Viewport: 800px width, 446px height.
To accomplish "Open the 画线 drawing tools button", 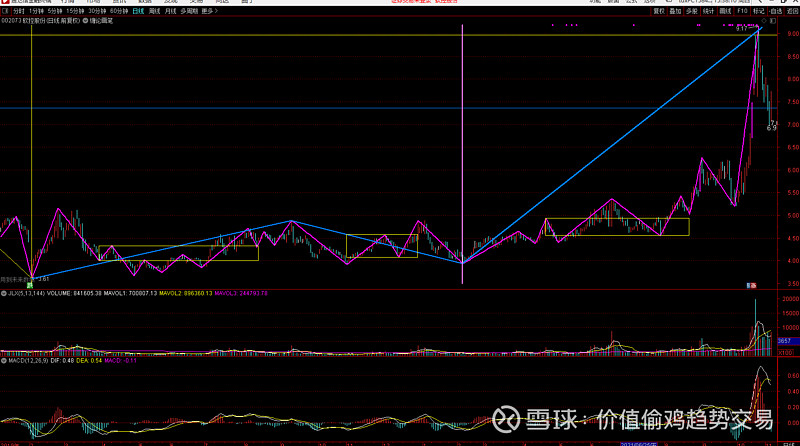I will click(x=725, y=11).
